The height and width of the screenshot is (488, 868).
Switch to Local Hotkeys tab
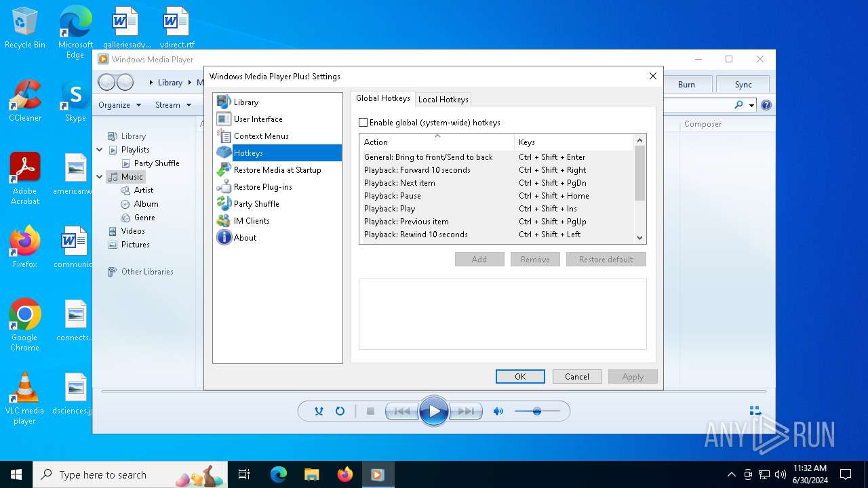pyautogui.click(x=443, y=100)
